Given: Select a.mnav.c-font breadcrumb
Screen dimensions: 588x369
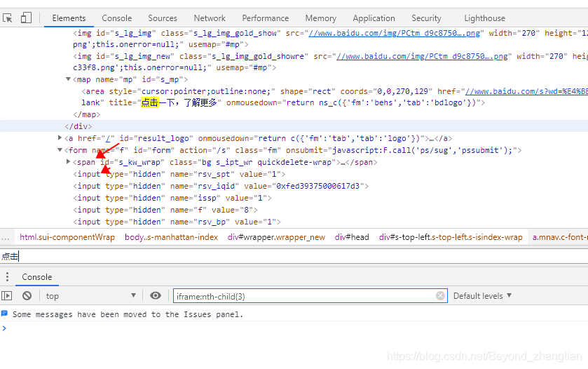Looking at the screenshot, I should [560, 237].
